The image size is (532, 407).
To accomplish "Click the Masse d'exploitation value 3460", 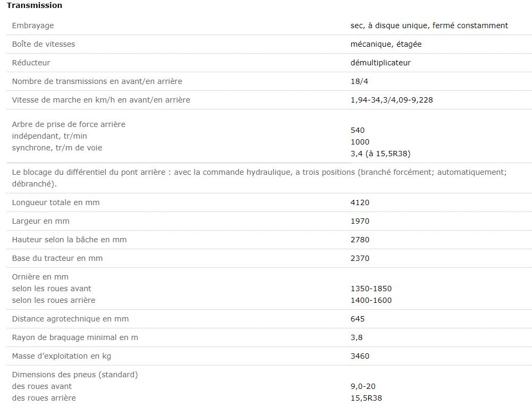I will pos(360,356).
